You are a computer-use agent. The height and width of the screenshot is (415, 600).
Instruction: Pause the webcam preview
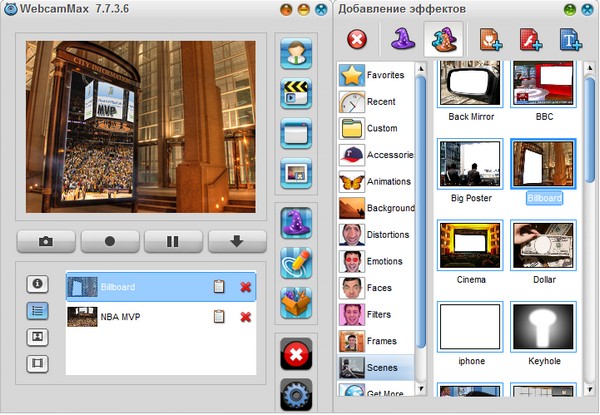[x=173, y=242]
